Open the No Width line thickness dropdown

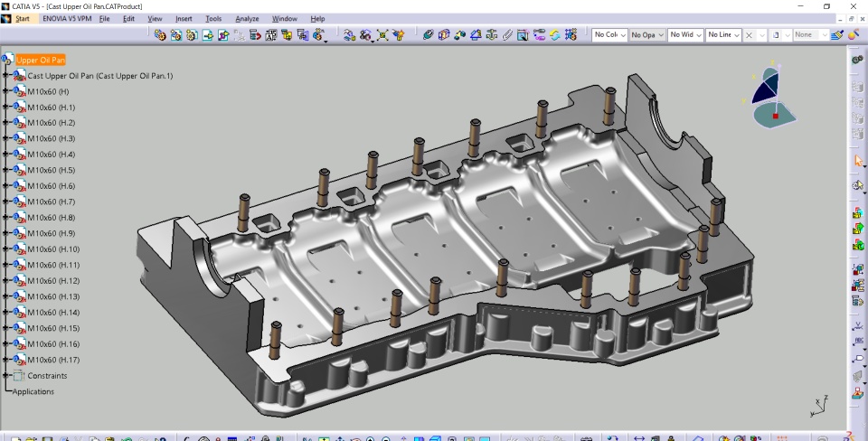(x=699, y=35)
